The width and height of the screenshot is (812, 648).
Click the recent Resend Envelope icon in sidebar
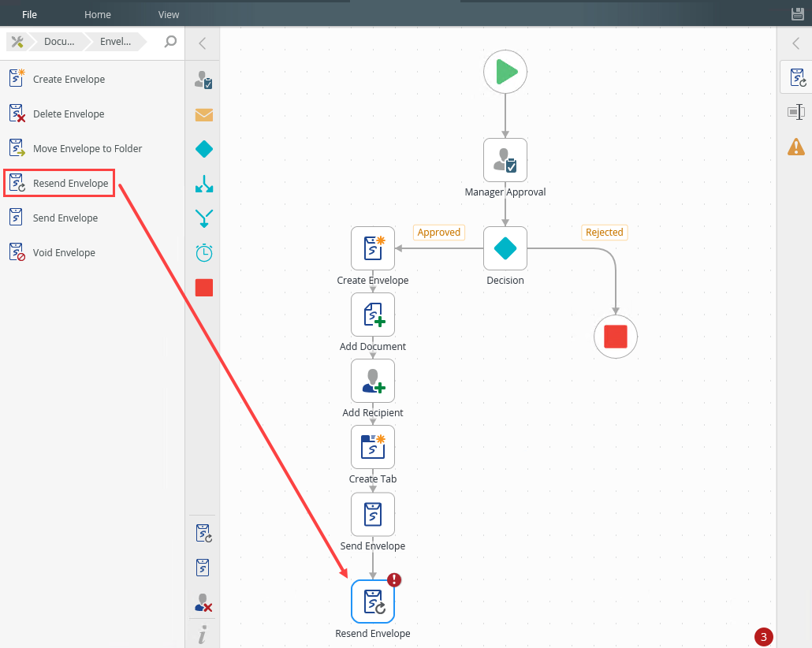(203, 533)
